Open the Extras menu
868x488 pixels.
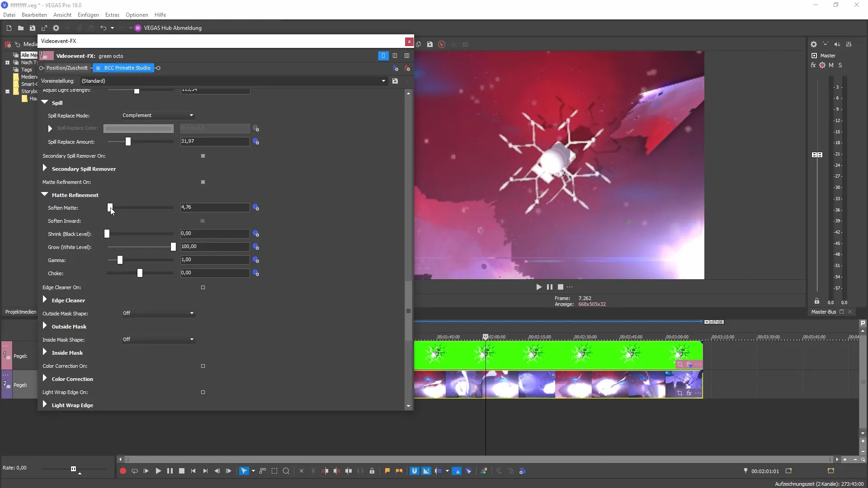(112, 15)
